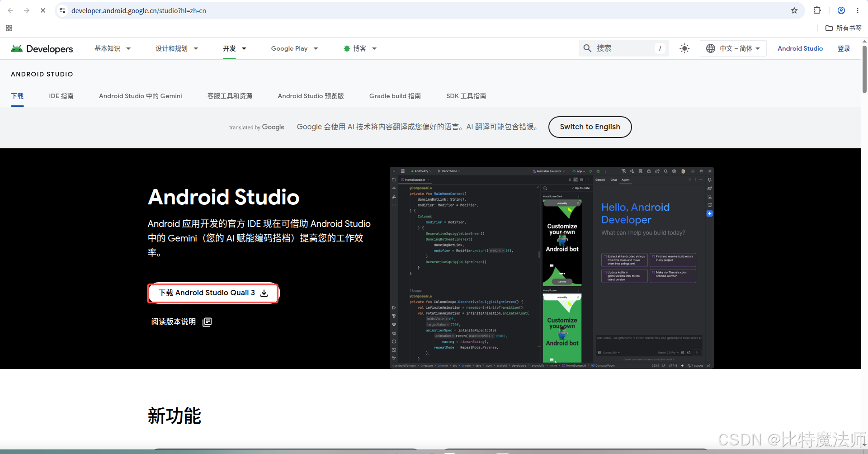This screenshot has height=454, width=868.
Task: Expand the 开发 menu
Action: (x=235, y=48)
